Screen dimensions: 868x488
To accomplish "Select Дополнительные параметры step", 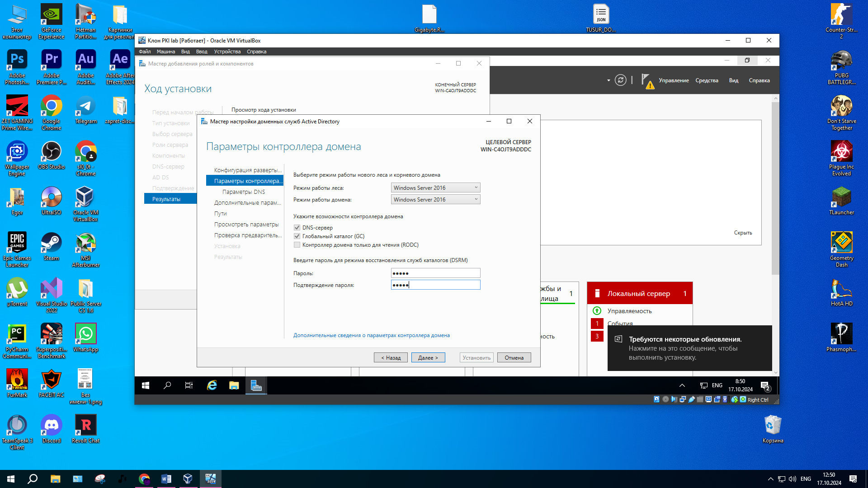I will tap(247, 202).
